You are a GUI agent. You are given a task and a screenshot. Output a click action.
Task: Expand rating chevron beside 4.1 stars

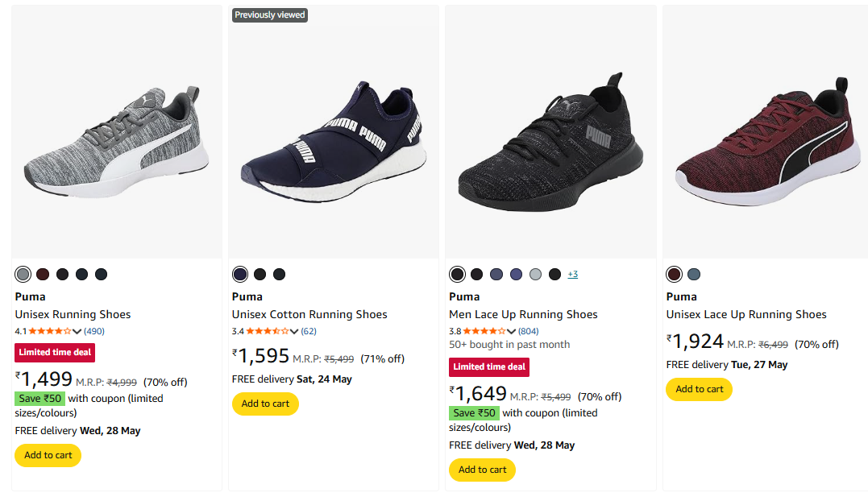(x=77, y=331)
